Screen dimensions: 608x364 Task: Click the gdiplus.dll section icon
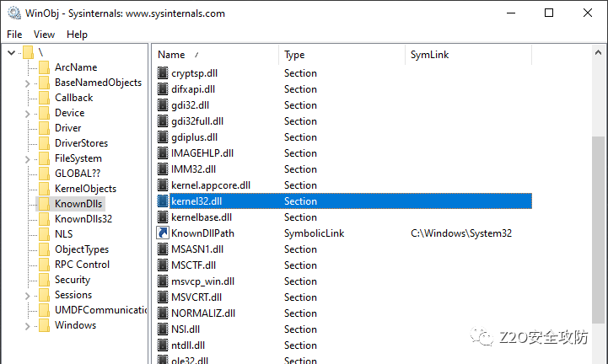164,137
